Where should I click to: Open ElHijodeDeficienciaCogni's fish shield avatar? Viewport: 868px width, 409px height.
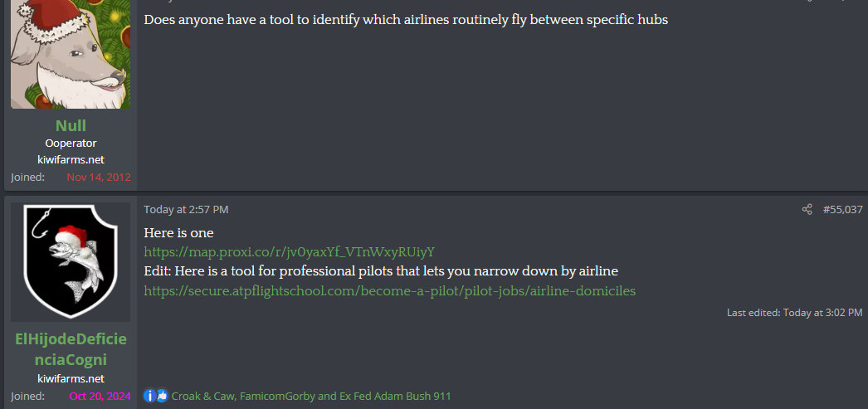[x=71, y=261]
